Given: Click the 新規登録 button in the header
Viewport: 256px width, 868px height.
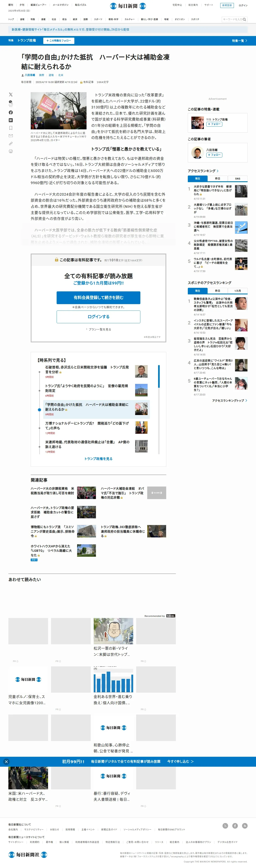Looking at the screenshot, I should pyautogui.click(x=227, y=5).
